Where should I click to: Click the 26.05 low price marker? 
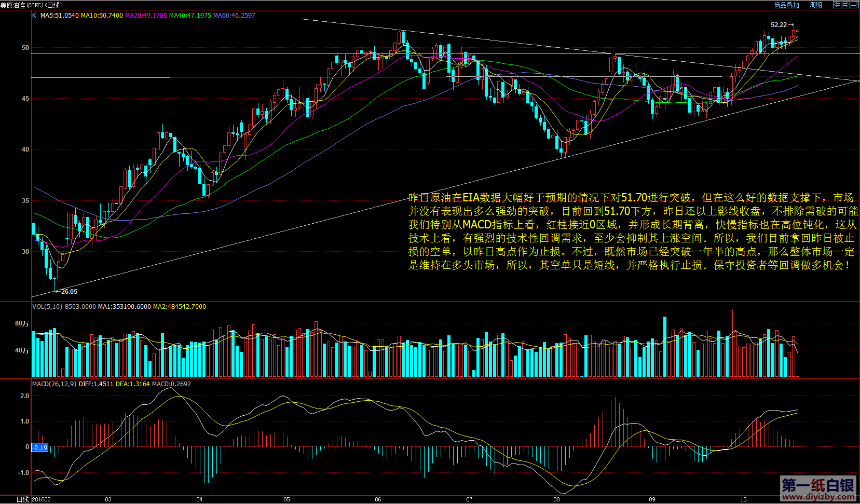69,292
